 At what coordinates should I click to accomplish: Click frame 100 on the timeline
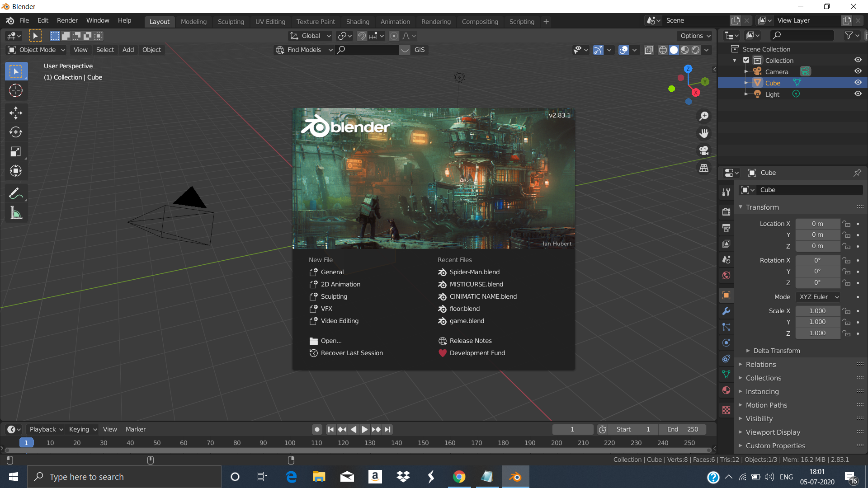[290, 443]
